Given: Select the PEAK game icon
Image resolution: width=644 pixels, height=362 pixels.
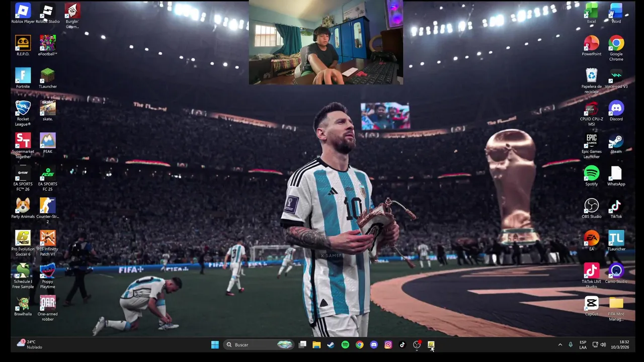Looking at the screenshot, I should [47, 143].
